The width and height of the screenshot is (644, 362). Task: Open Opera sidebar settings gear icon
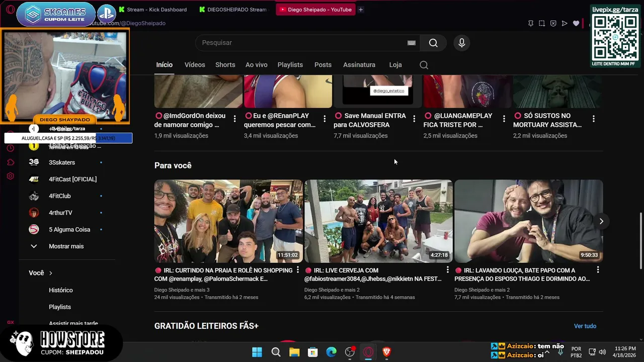pos(10,176)
